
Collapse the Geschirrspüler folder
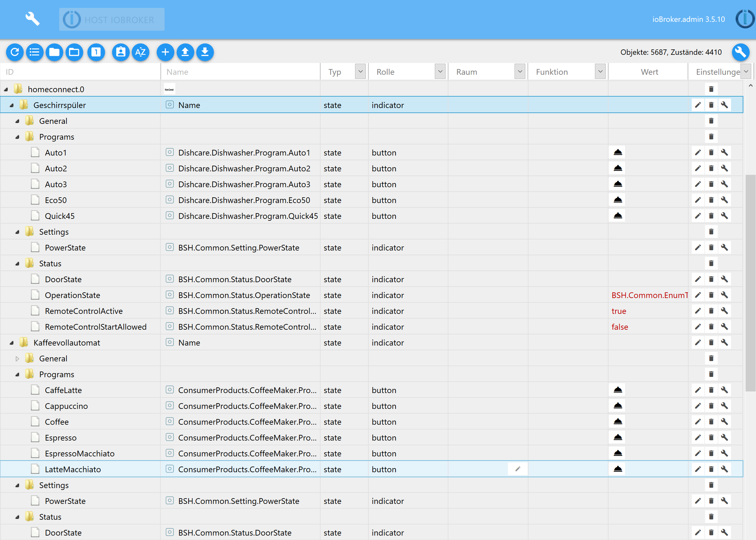pos(12,105)
